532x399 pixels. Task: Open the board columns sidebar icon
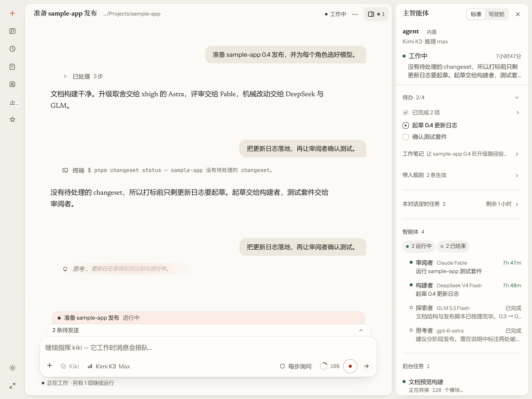[12, 31]
